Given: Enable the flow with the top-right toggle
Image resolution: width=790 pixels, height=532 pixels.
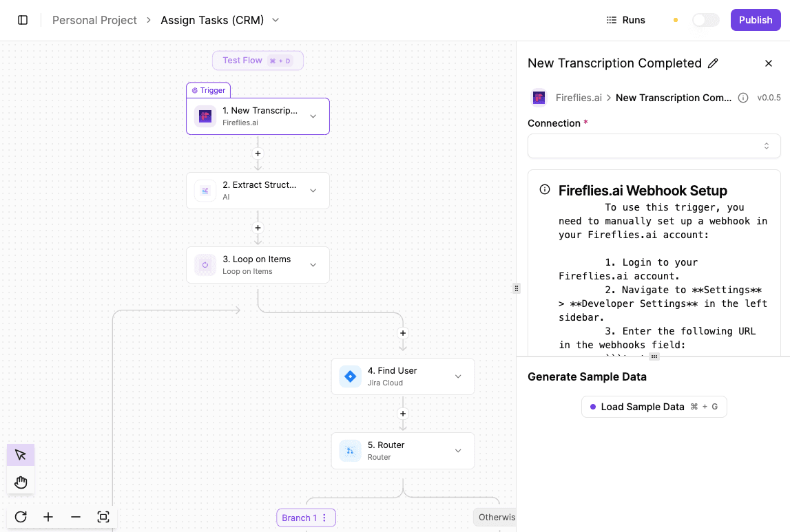Looking at the screenshot, I should click(x=705, y=20).
